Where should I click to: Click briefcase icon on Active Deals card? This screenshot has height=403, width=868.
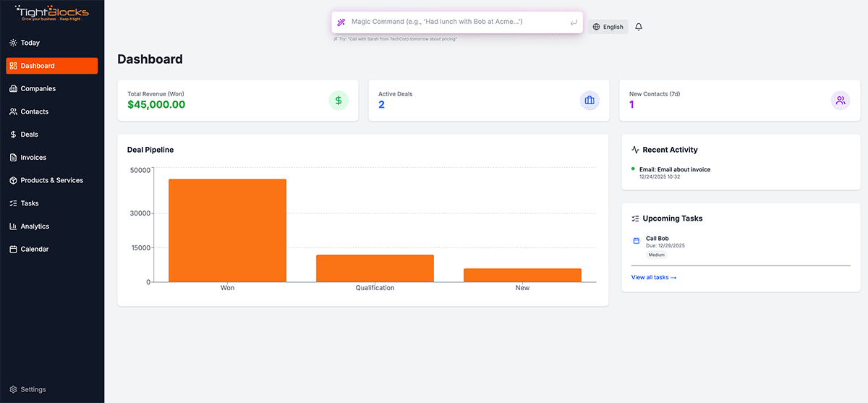(590, 101)
